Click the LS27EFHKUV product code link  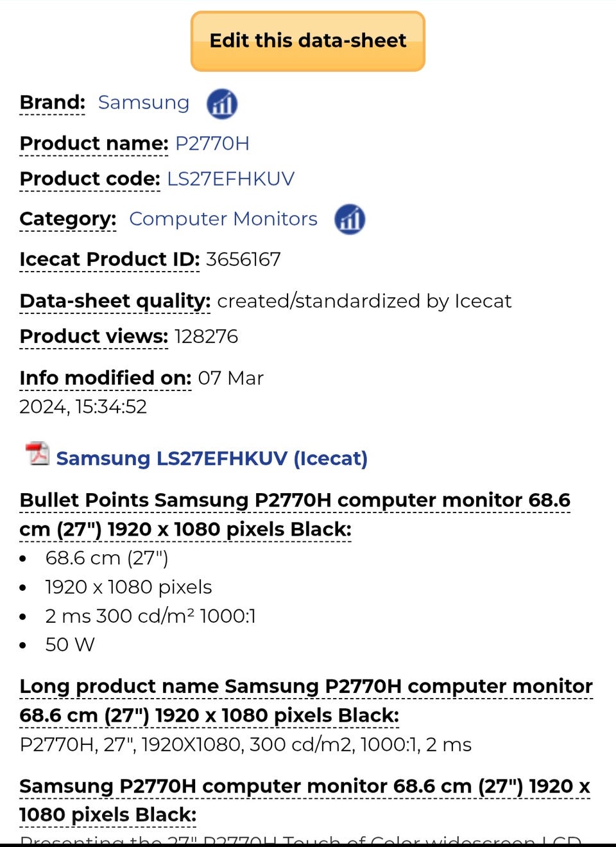pyautogui.click(x=230, y=179)
